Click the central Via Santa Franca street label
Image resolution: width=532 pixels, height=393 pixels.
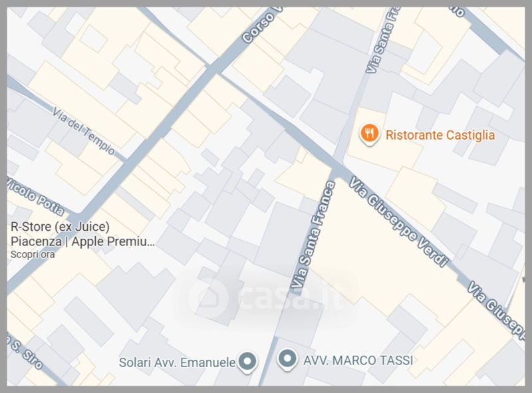(313, 235)
